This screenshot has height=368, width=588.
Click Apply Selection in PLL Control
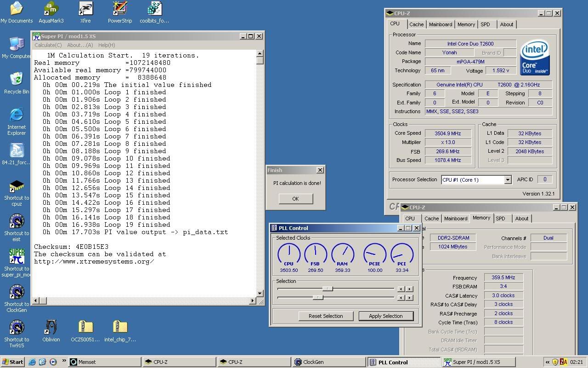[385, 316]
